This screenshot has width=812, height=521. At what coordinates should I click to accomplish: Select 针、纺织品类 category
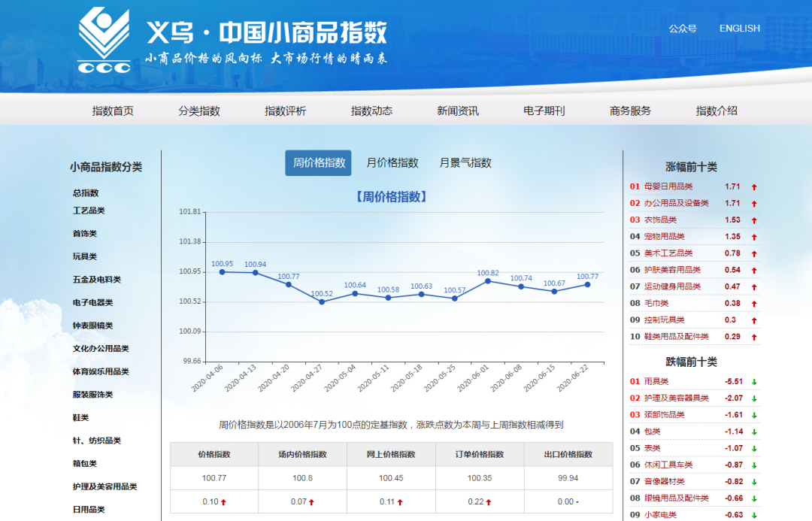point(96,441)
